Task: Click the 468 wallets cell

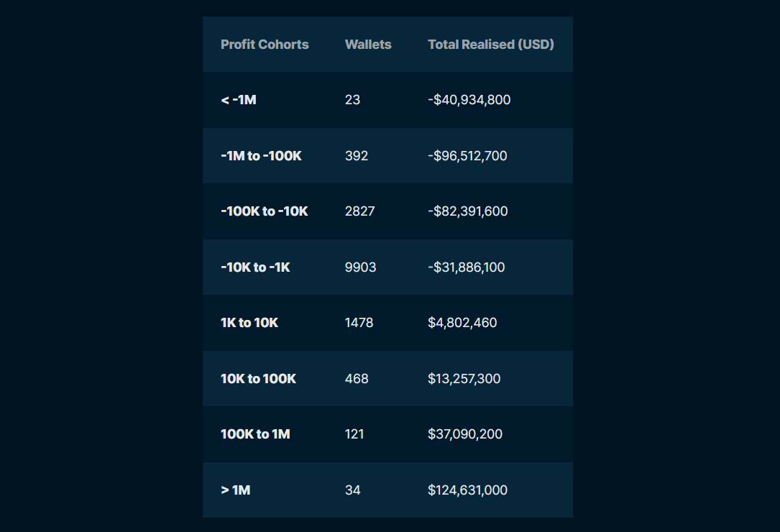Action: click(x=357, y=379)
